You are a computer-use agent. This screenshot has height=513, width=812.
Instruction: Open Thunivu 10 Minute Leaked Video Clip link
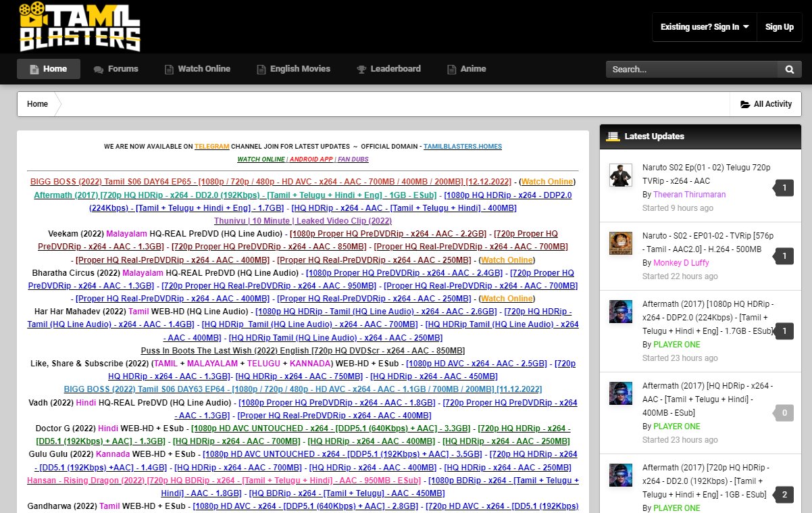pos(303,221)
